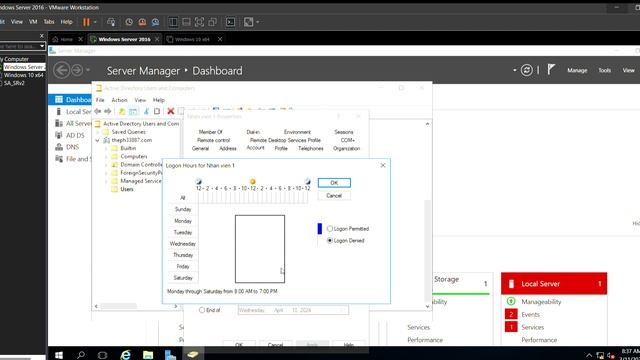Viewport: 640px width, 360px height.
Task: Open File Explorer from the taskbar
Action: pyautogui.click(x=148, y=354)
